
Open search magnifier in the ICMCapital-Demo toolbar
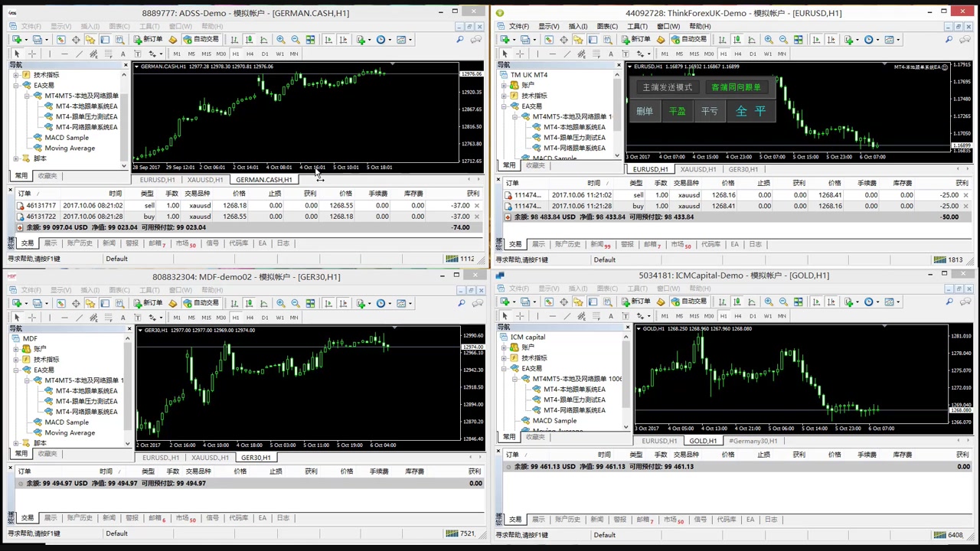pos(948,302)
